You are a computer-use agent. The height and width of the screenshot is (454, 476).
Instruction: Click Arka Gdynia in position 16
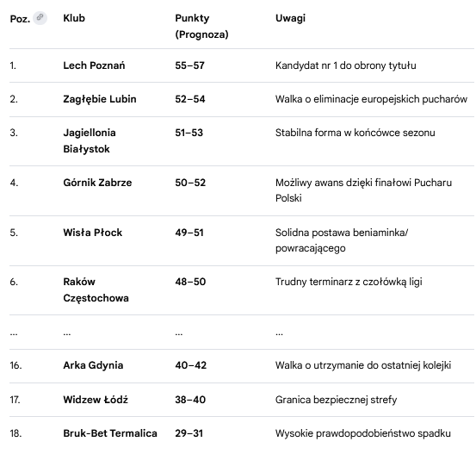point(93,365)
